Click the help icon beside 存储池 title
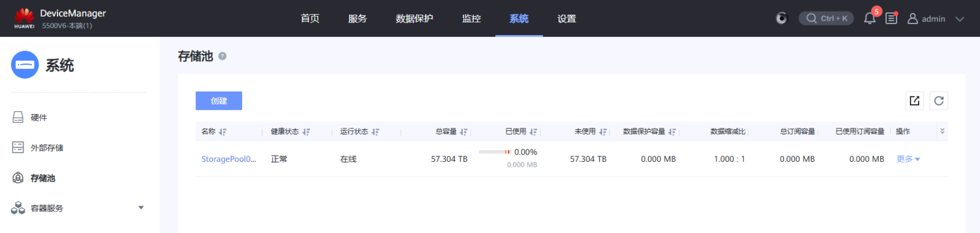This screenshot has width=980, height=233. 222,56
